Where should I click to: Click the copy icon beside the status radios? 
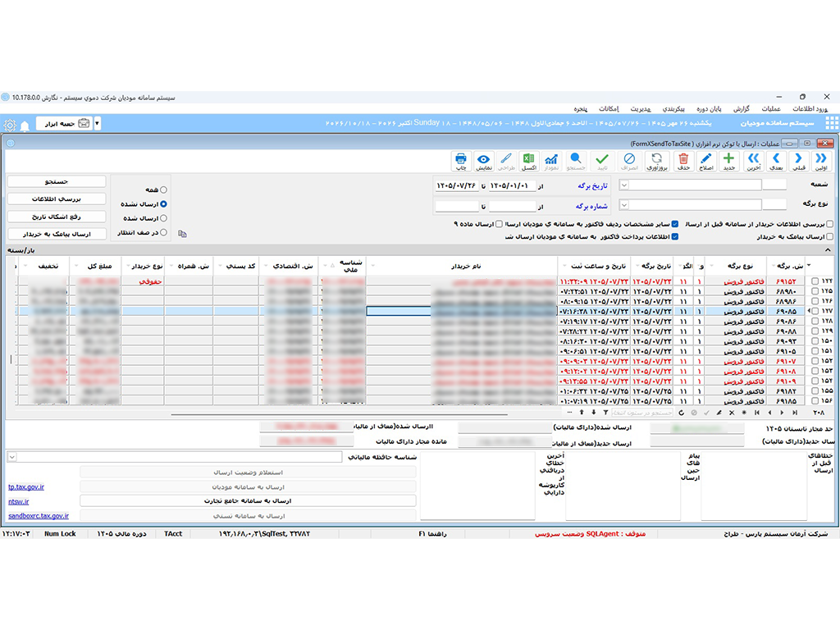[x=182, y=234]
